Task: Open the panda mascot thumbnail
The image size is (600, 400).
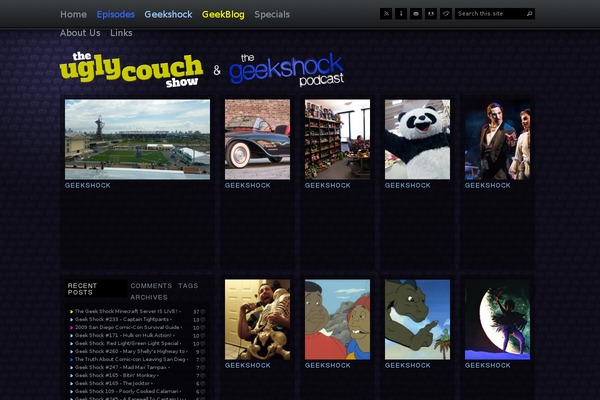Action: click(417, 139)
